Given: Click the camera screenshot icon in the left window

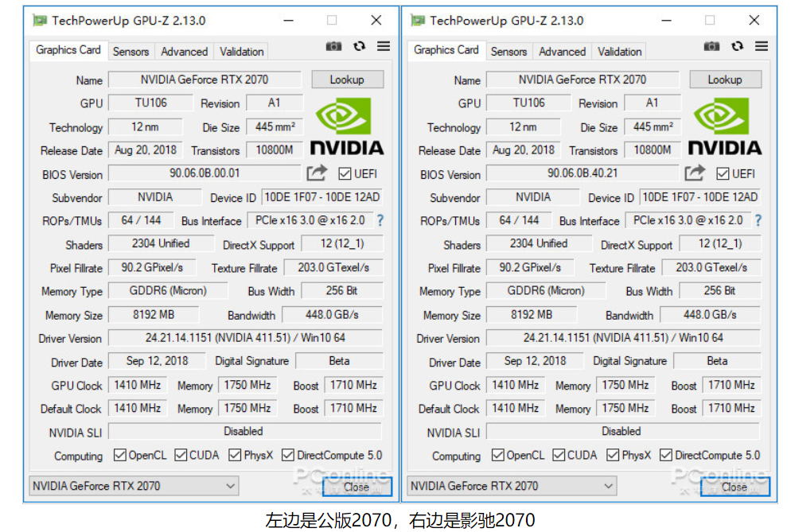Looking at the screenshot, I should coord(333,46).
